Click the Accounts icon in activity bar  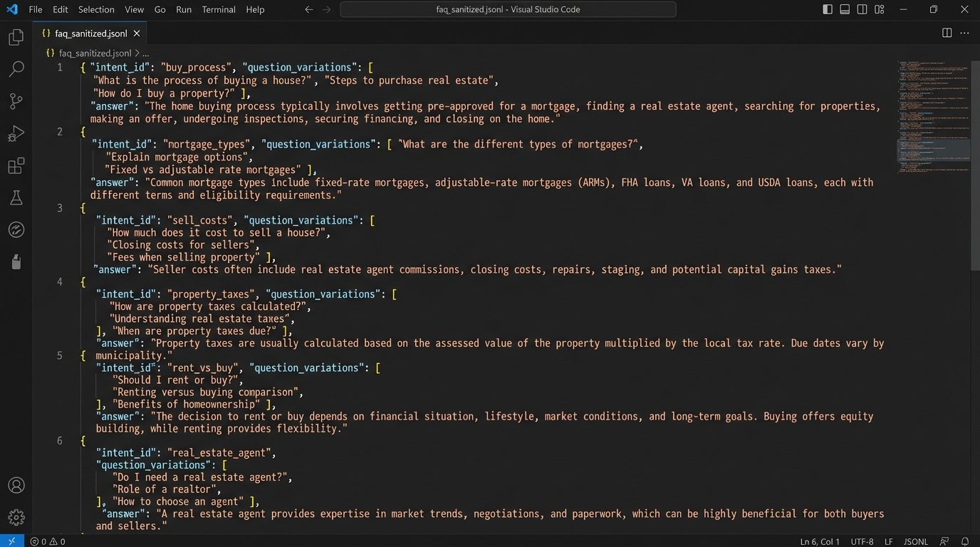tap(16, 486)
